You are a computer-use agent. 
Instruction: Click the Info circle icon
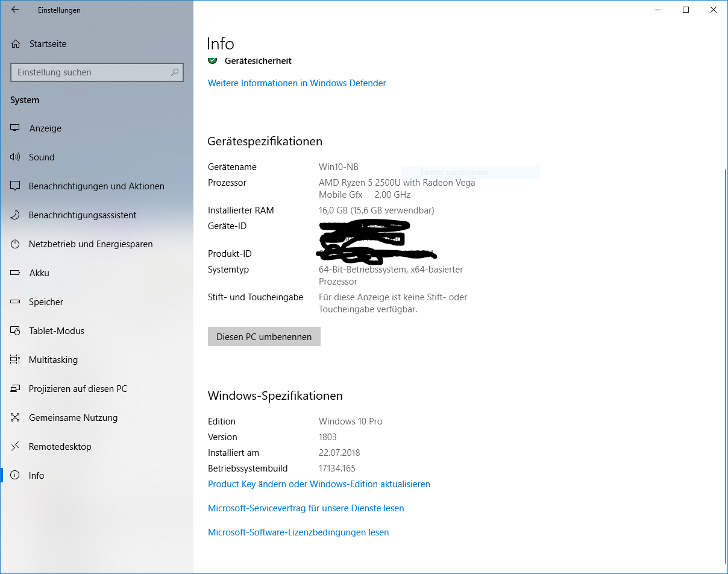16,475
